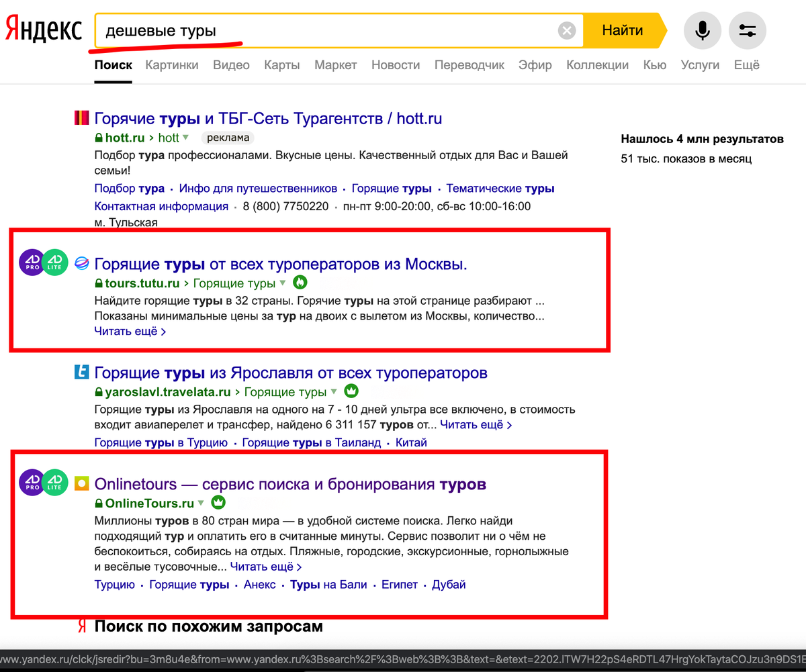Image resolution: width=806 pixels, height=672 pixels.
Task: Click the PRO badge beside the tutu.ru result
Action: click(x=32, y=262)
